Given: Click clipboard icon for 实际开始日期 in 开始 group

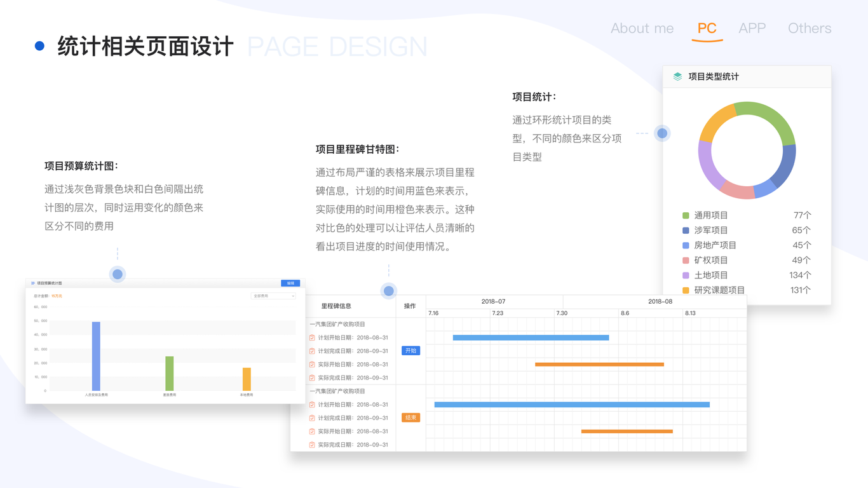Looking at the screenshot, I should (312, 364).
